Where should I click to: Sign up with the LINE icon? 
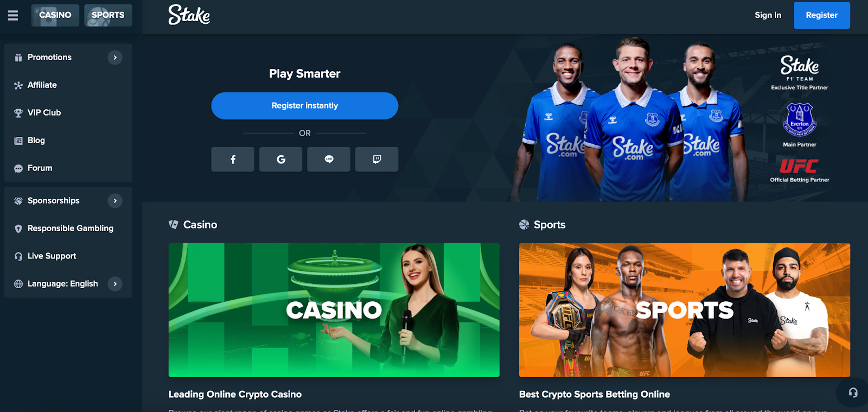tap(329, 159)
